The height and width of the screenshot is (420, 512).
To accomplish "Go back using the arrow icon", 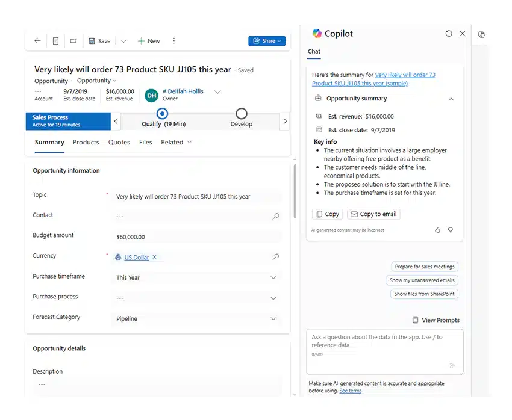I will (37, 41).
